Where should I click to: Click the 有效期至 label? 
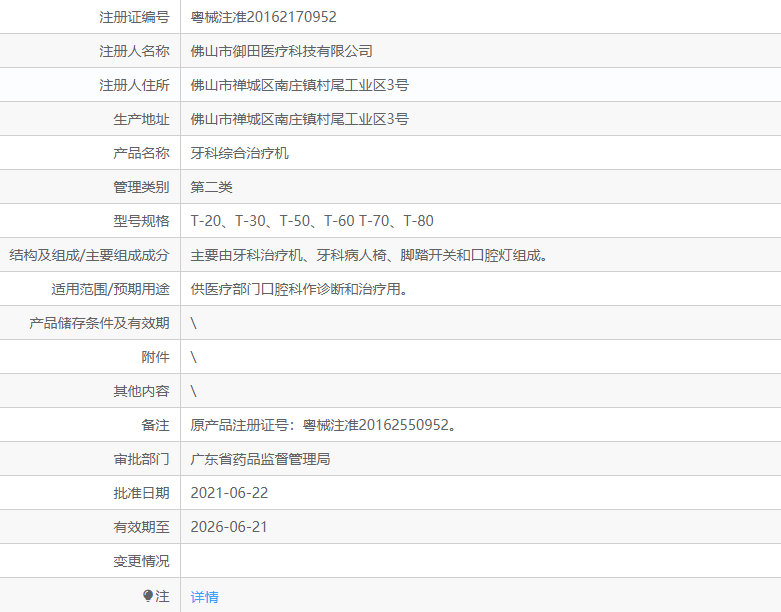141,527
